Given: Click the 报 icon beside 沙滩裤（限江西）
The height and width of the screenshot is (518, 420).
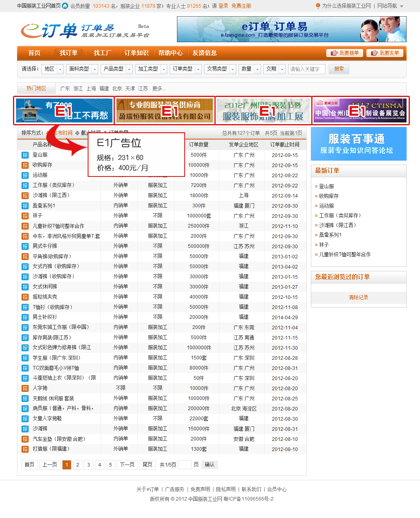Looking at the screenshot, I should point(25,196).
